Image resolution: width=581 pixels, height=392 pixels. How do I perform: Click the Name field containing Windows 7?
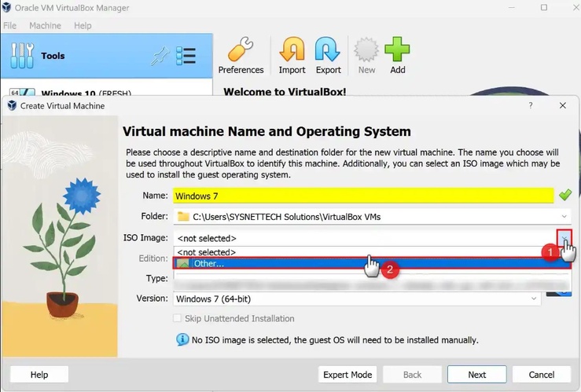(363, 196)
